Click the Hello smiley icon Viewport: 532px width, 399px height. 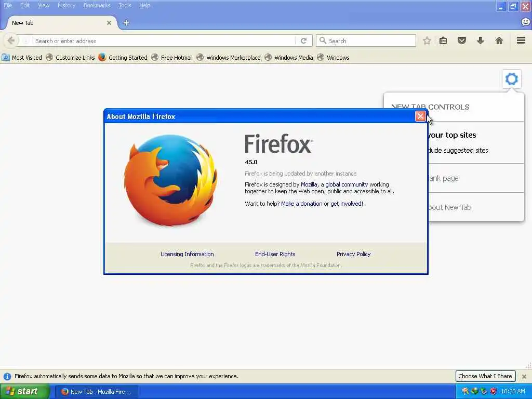(x=525, y=22)
